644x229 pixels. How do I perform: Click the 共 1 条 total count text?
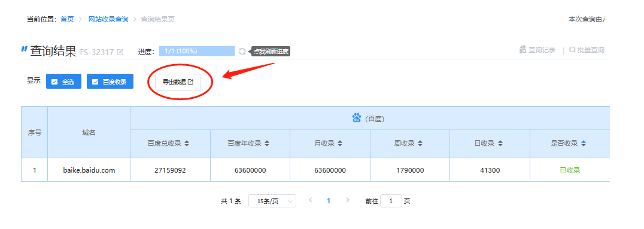[231, 201]
